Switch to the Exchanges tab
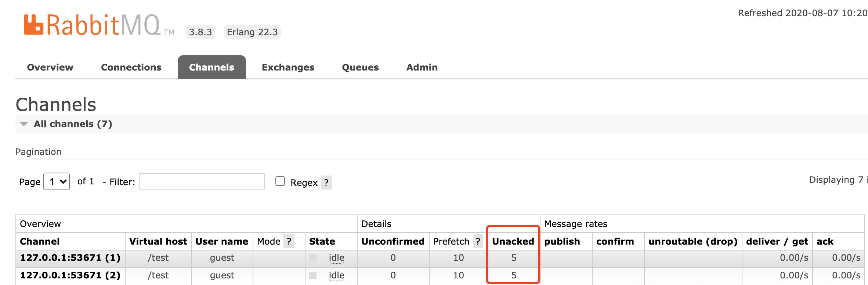868x285 pixels. (x=288, y=67)
